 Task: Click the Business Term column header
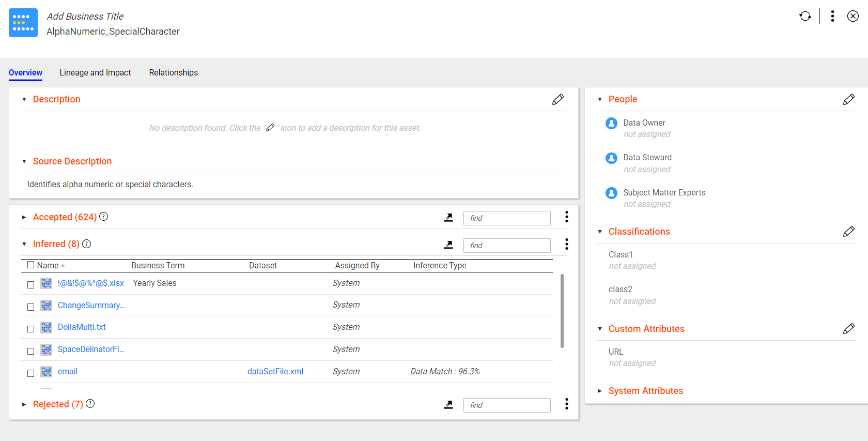coord(158,265)
